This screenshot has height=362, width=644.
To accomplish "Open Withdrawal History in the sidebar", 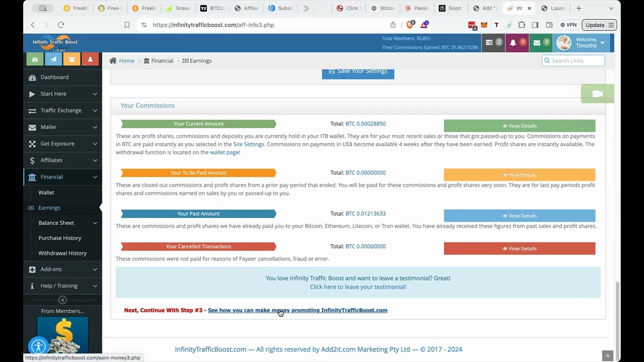I will [62, 253].
